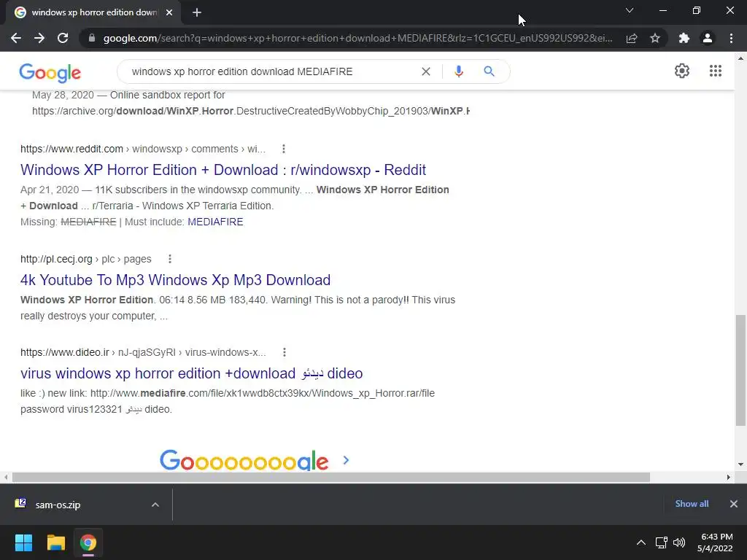This screenshot has width=747, height=560.
Task: Open the tab search chevron in title bar
Action: coord(630,10)
